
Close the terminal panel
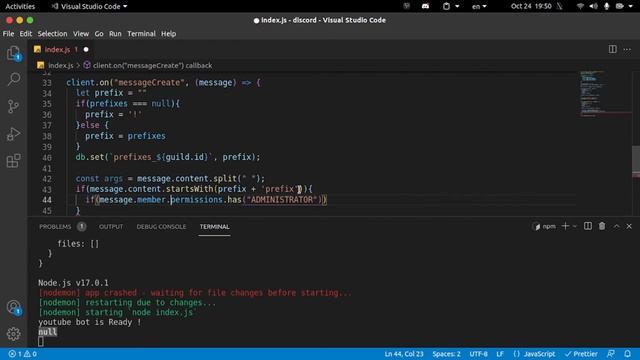[x=629, y=226]
